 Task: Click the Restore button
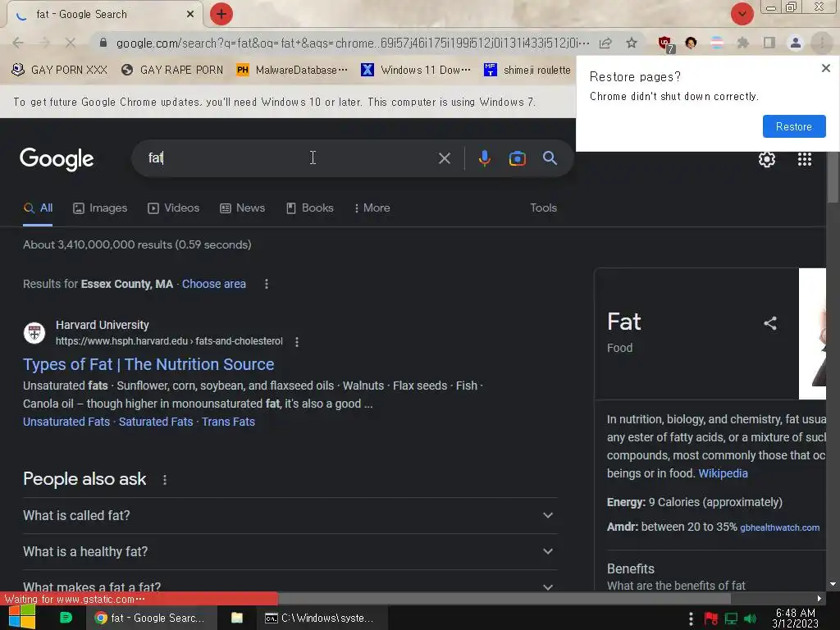pos(794,126)
